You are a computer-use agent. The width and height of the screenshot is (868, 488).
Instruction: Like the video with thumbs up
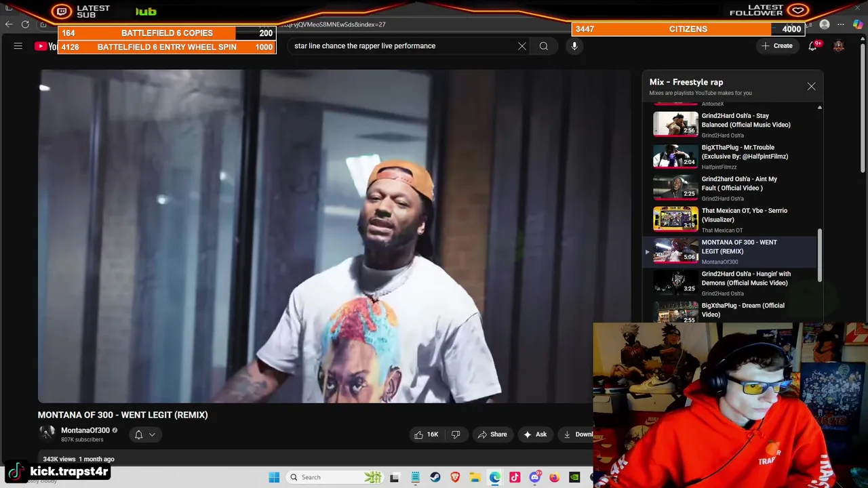426,434
